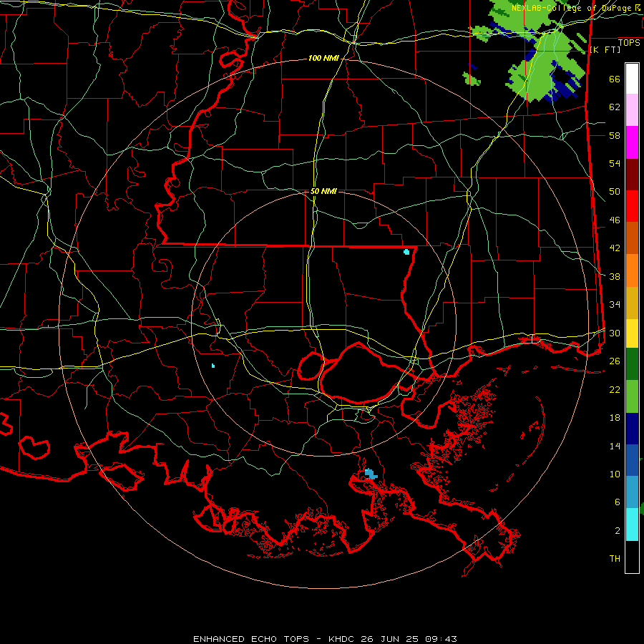
Task: Click the white swatch on the tops scale
Action: (x=632, y=79)
